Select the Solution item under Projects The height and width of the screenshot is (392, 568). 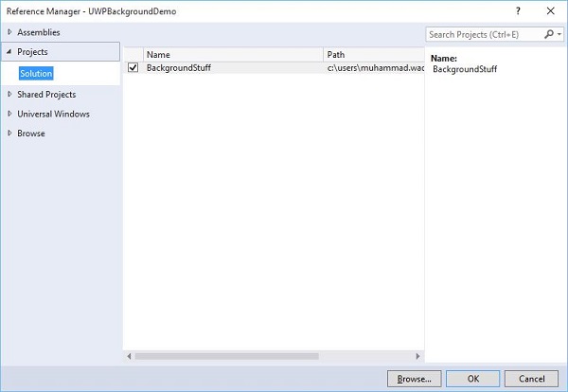(36, 73)
